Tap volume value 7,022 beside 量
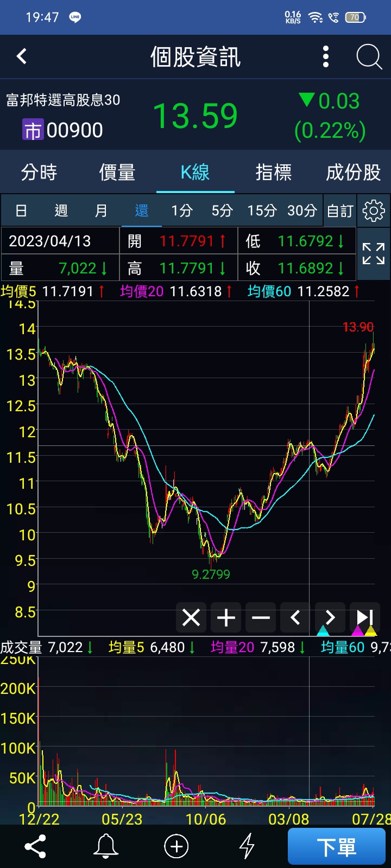This screenshot has height=868, width=391. click(x=78, y=268)
